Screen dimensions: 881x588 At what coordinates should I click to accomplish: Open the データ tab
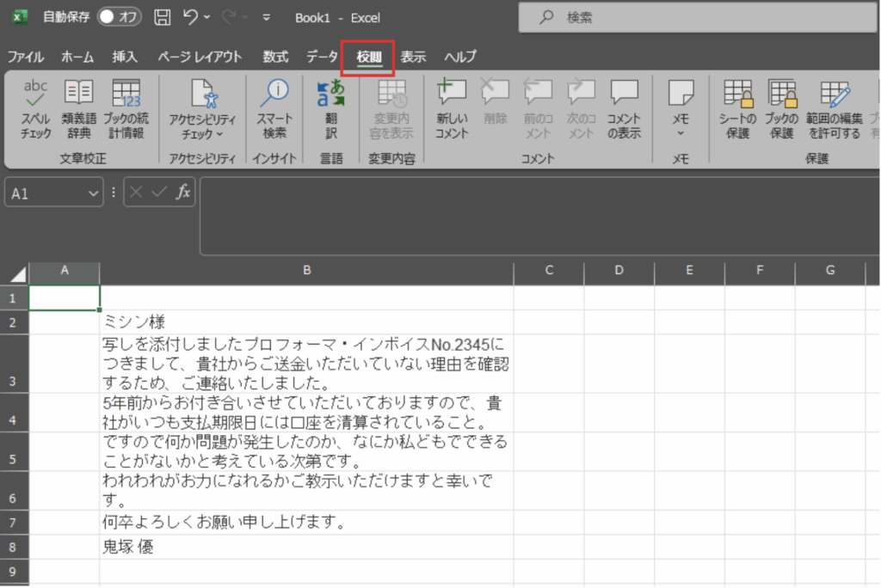tap(322, 57)
